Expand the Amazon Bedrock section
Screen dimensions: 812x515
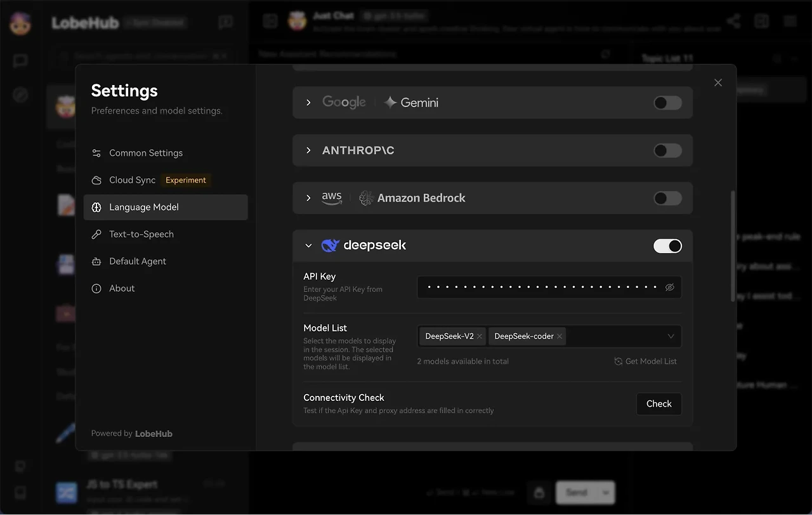[308, 198]
